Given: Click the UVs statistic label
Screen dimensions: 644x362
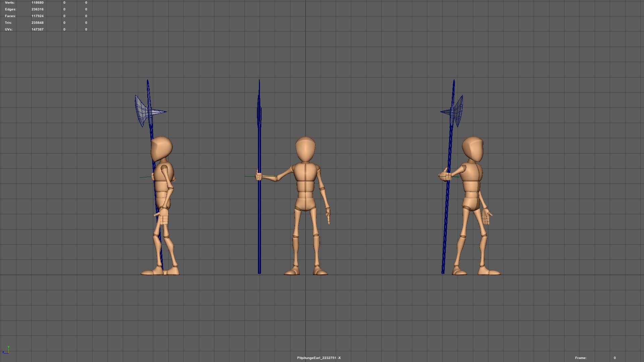Looking at the screenshot, I should click(x=9, y=29).
